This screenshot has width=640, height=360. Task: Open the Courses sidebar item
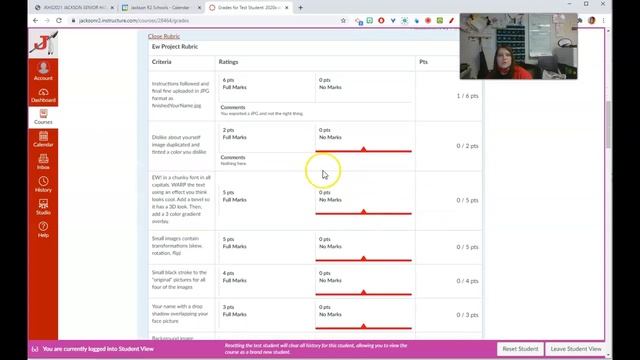(43, 117)
